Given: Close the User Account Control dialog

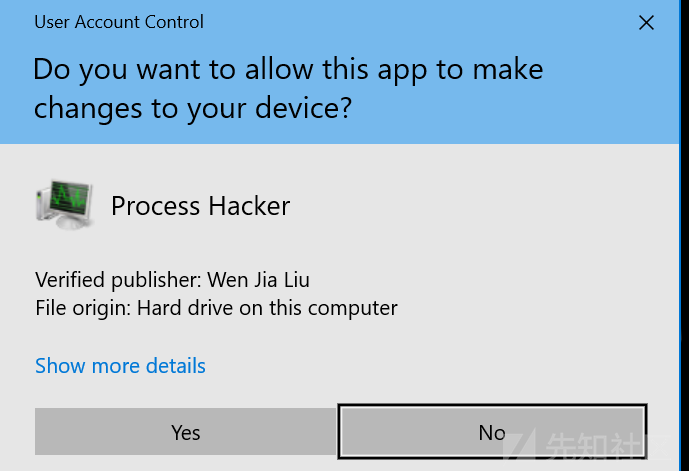Looking at the screenshot, I should tap(646, 22).
